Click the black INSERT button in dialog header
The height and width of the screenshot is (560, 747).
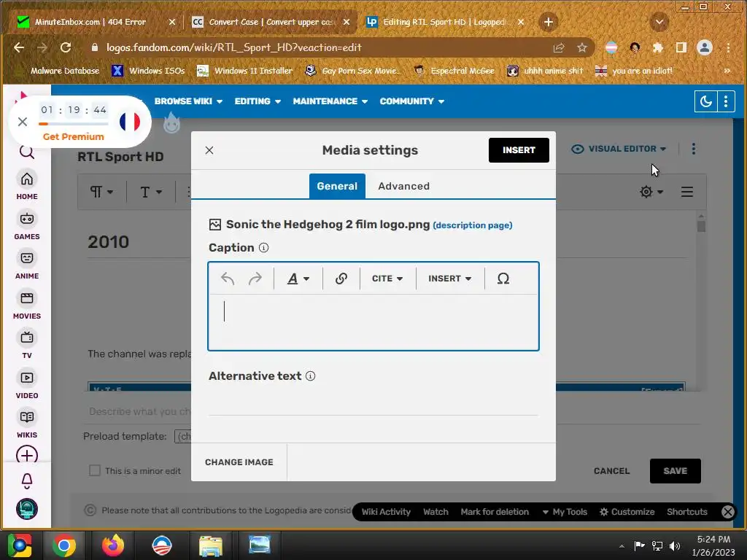tap(519, 150)
